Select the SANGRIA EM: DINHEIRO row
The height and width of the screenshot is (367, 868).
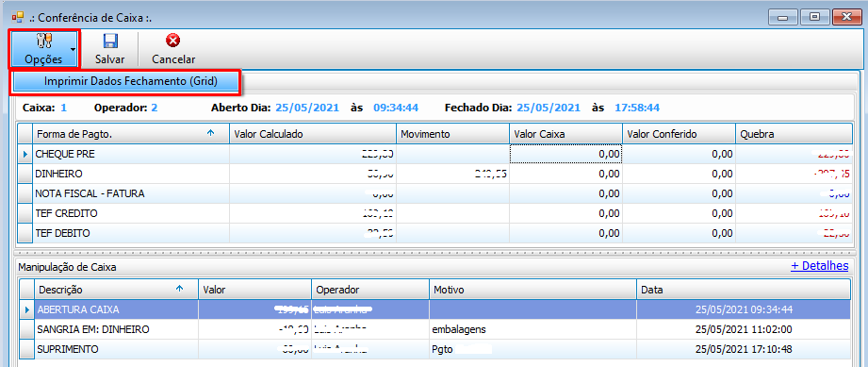pyautogui.click(x=434, y=329)
